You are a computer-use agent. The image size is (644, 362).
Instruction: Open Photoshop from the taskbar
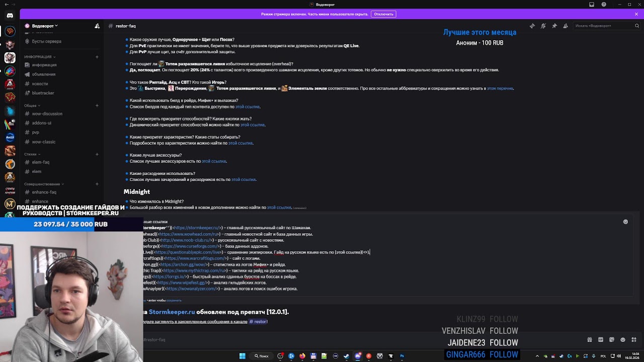click(402, 356)
